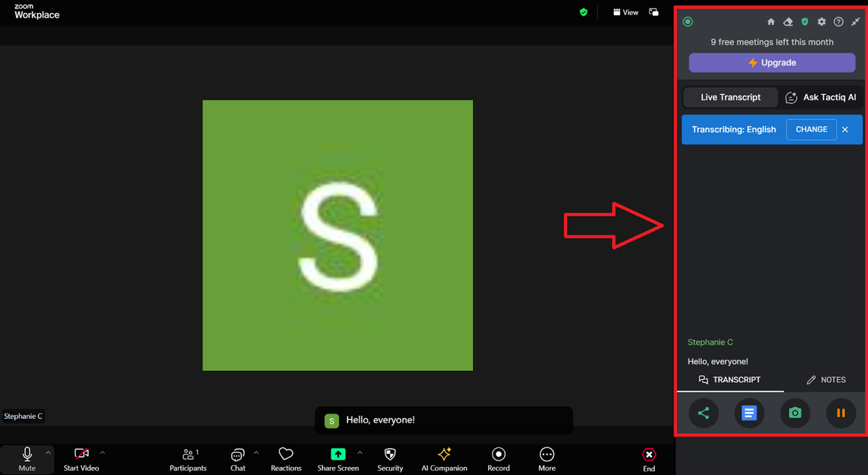Viewport: 868px width, 475px height.
Task: Start recording with the Record button
Action: (x=498, y=459)
